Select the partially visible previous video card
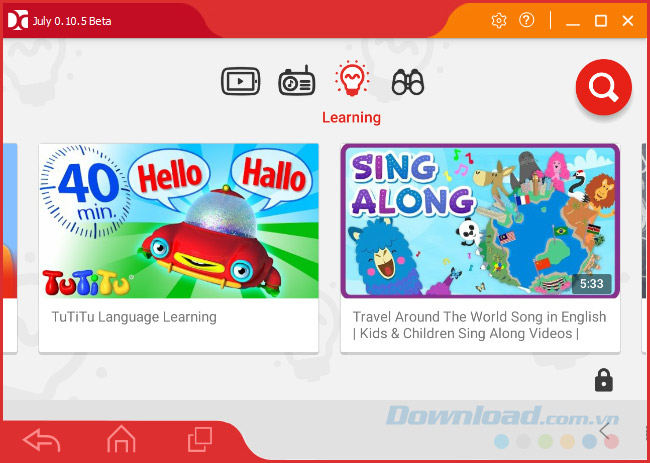The width and height of the screenshot is (650, 463). pyautogui.click(x=10, y=248)
